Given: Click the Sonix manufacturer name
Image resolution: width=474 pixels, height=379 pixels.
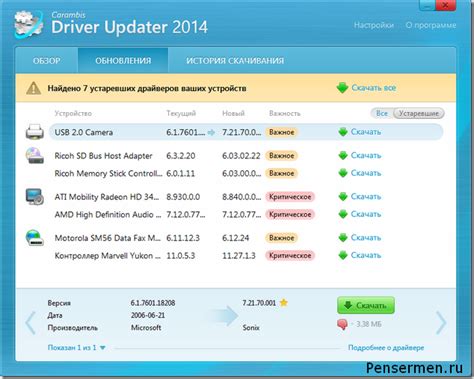Looking at the screenshot, I should click(251, 328).
